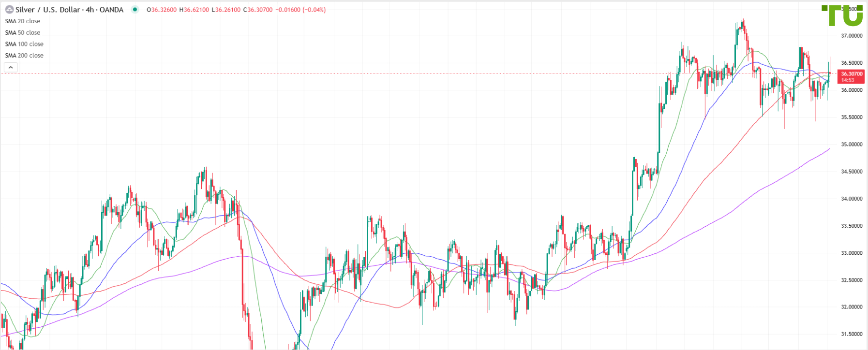Click the green market status dot
This screenshot has height=350, width=868.
[x=135, y=10]
